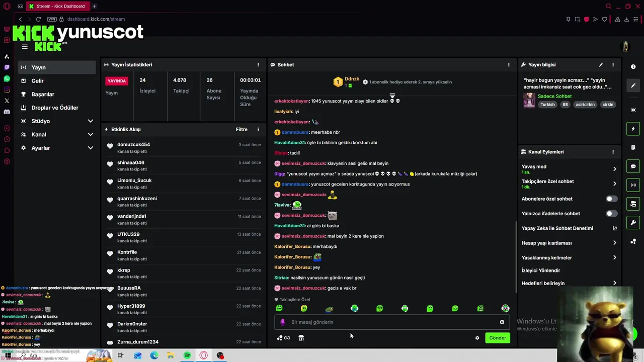Click Limonlu_Sucuk follow event row
Image resolution: width=644 pixels, height=362 pixels.
[184, 184]
